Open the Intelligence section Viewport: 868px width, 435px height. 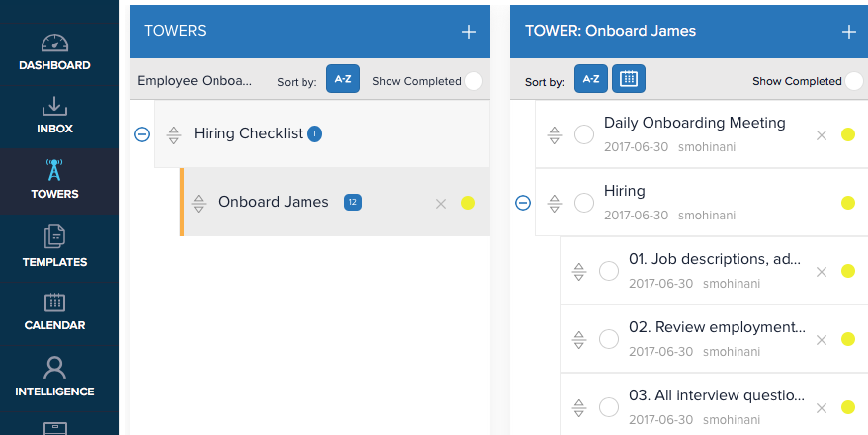(55, 377)
